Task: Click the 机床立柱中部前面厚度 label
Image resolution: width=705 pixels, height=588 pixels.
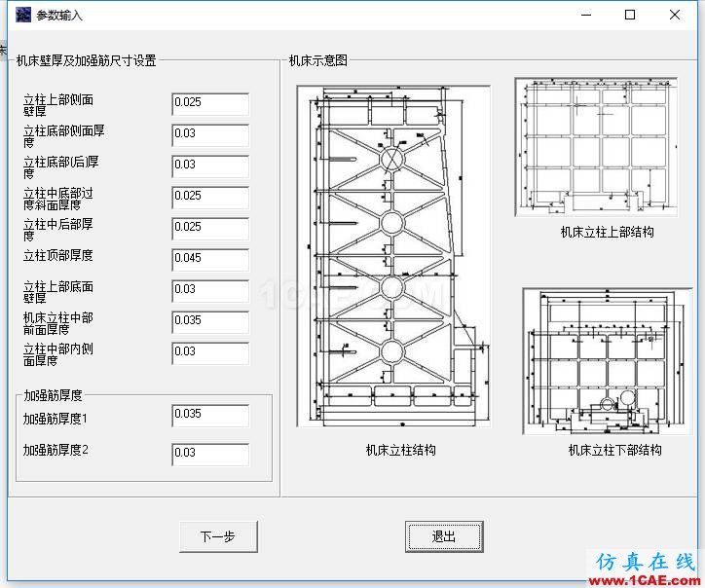Action: [58, 323]
